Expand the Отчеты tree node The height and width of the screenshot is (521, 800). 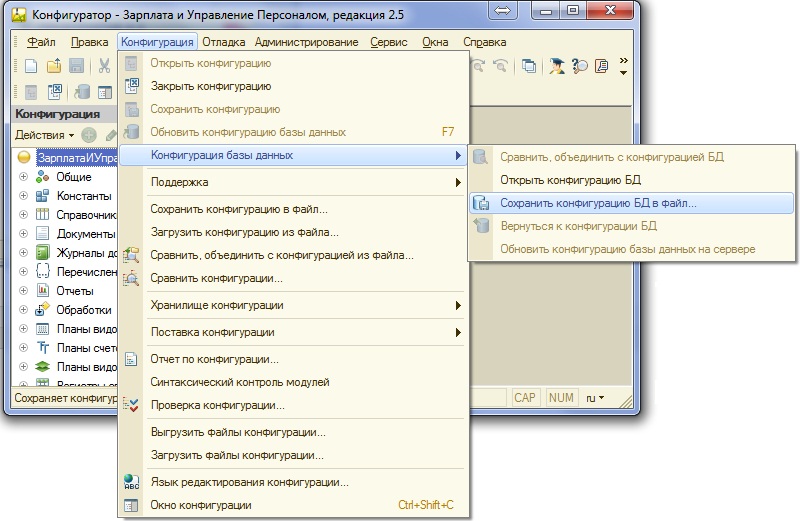tap(23, 290)
